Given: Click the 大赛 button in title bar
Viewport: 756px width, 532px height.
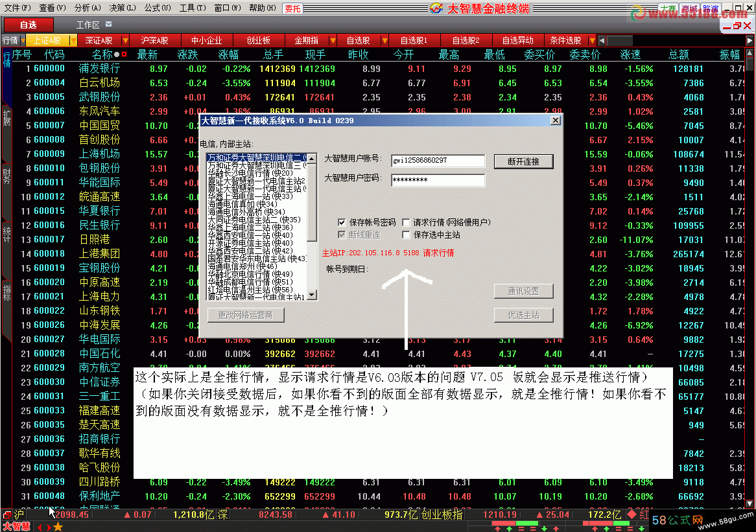Looking at the screenshot, I should 668,8.
